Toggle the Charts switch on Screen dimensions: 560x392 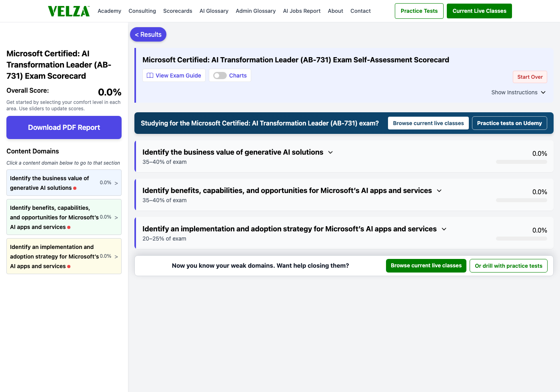pos(220,76)
